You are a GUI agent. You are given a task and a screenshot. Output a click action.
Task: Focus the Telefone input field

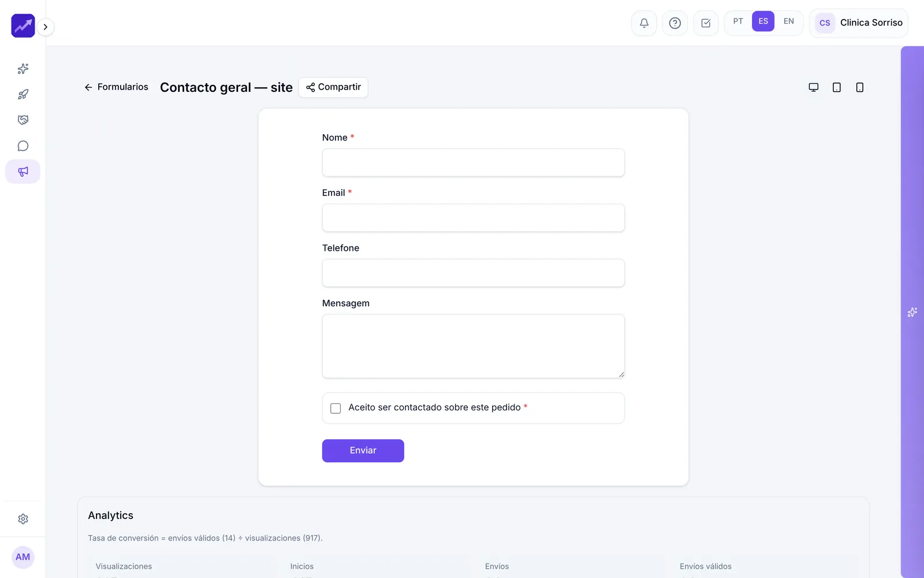(x=474, y=273)
